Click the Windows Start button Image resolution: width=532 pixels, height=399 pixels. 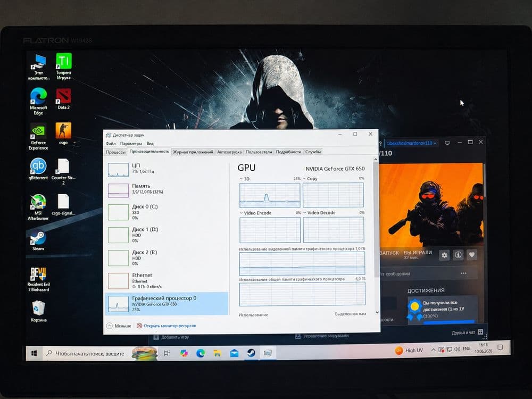pyautogui.click(x=34, y=354)
